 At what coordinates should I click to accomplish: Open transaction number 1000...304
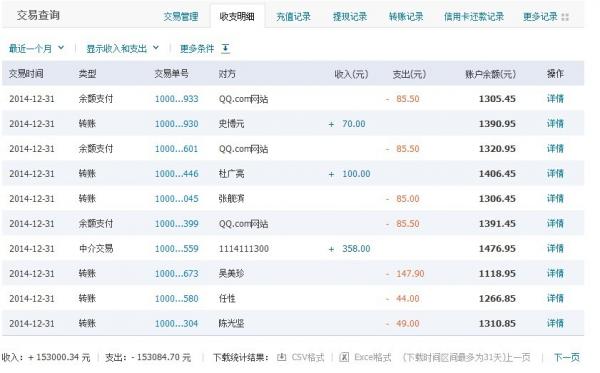176,323
